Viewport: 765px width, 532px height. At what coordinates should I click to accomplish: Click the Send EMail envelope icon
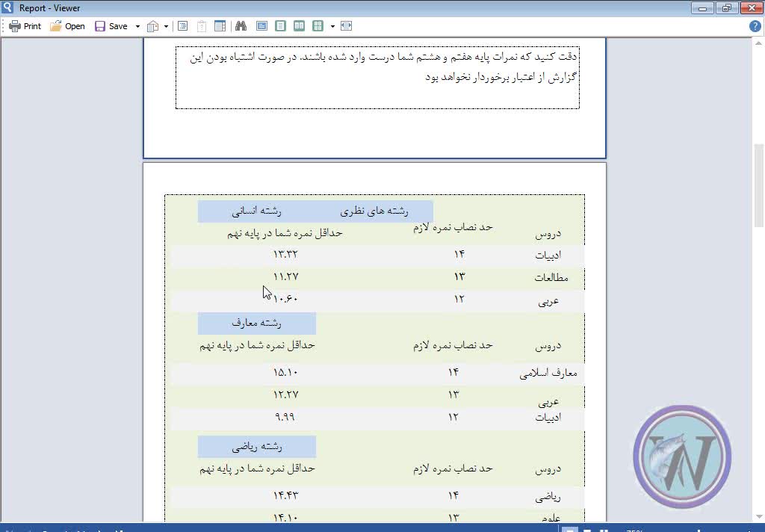[153, 26]
